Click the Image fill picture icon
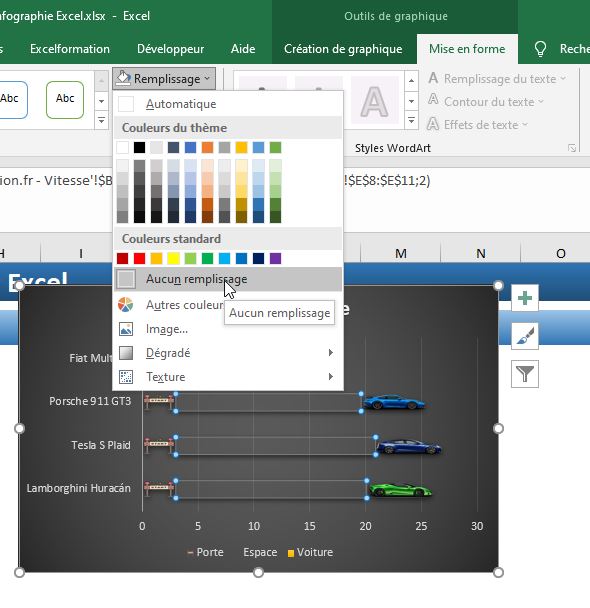Image resolution: width=590 pixels, height=608 pixels. [126, 329]
